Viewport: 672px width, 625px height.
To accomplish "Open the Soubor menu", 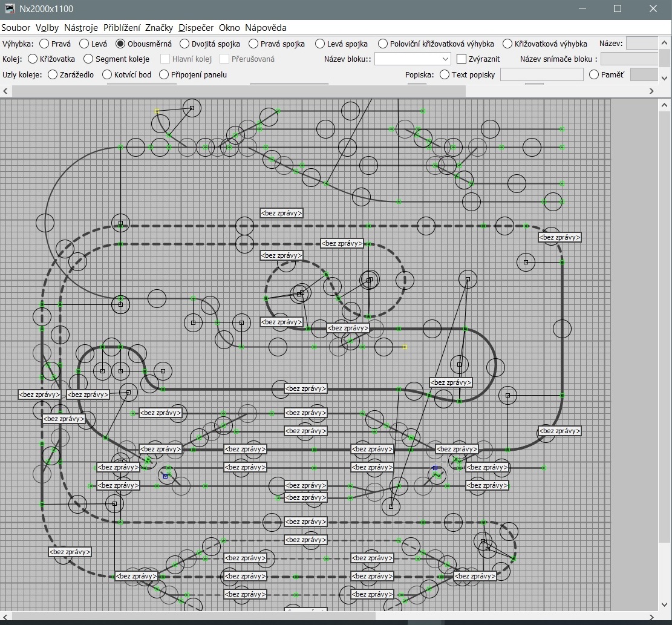I will 16,28.
